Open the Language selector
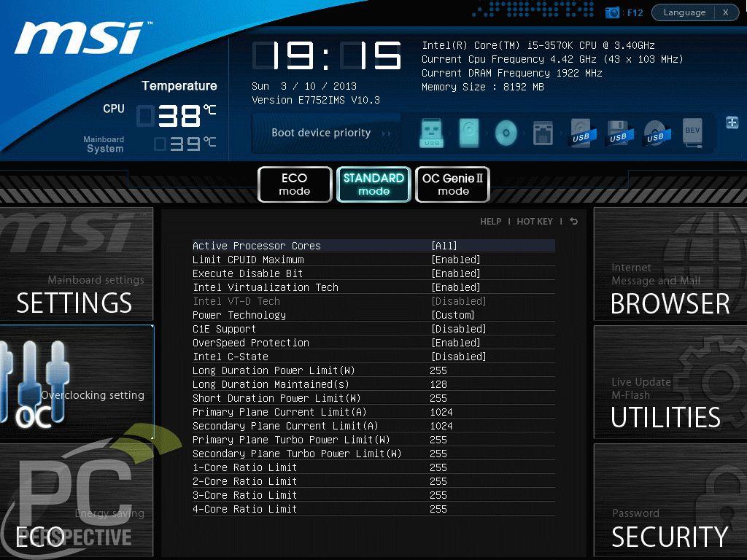This screenshot has height=560, width=747. 684,12
